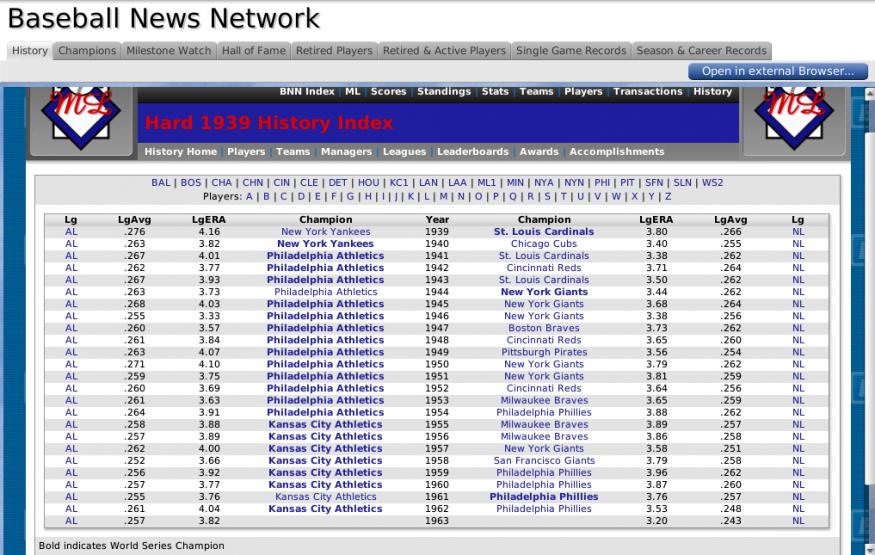
Task: Open 1939 St. Louis Cardinals champion link
Action: (x=543, y=232)
